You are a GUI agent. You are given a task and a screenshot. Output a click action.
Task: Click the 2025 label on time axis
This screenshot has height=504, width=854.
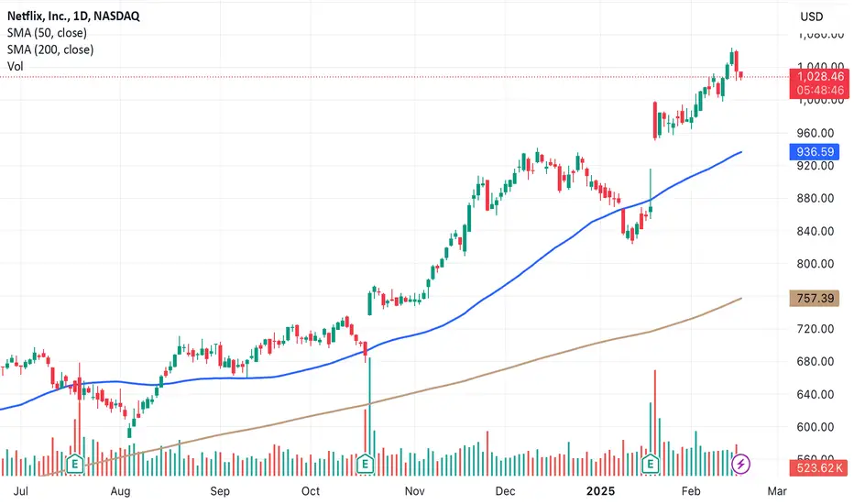click(x=601, y=491)
